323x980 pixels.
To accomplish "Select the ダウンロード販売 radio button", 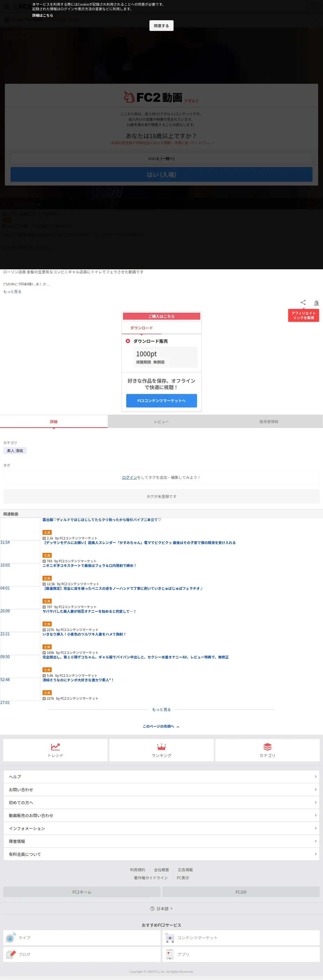I will 128,341.
